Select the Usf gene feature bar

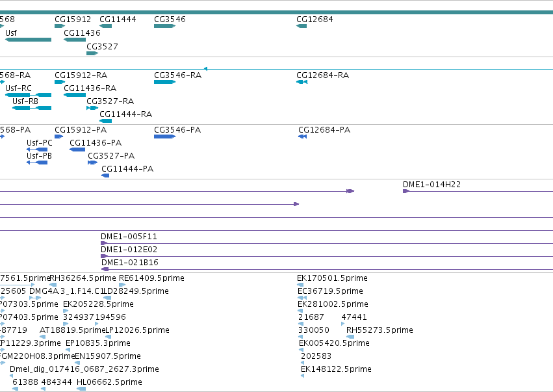[x=28, y=40]
